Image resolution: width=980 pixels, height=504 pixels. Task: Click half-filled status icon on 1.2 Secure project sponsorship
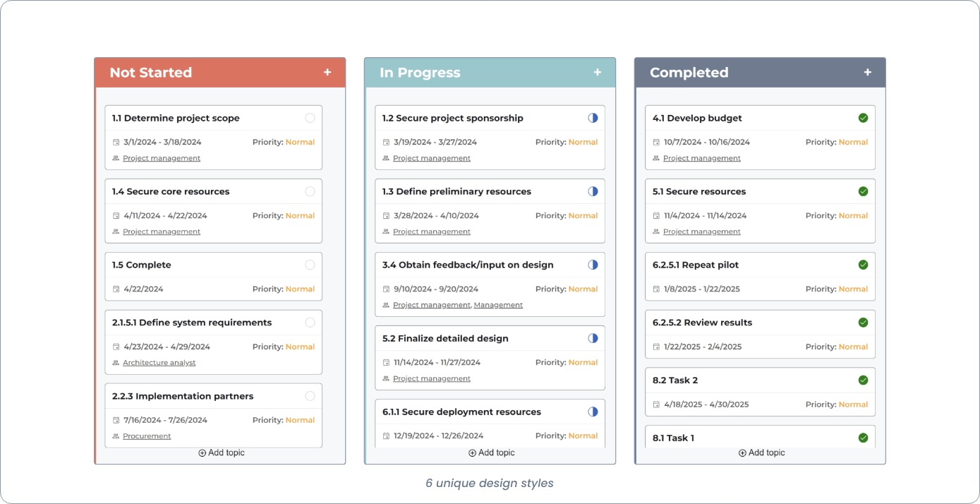(x=593, y=118)
